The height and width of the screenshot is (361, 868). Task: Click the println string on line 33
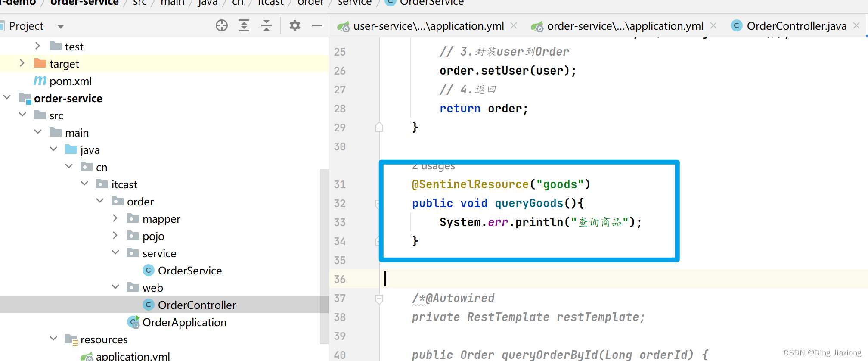point(600,222)
